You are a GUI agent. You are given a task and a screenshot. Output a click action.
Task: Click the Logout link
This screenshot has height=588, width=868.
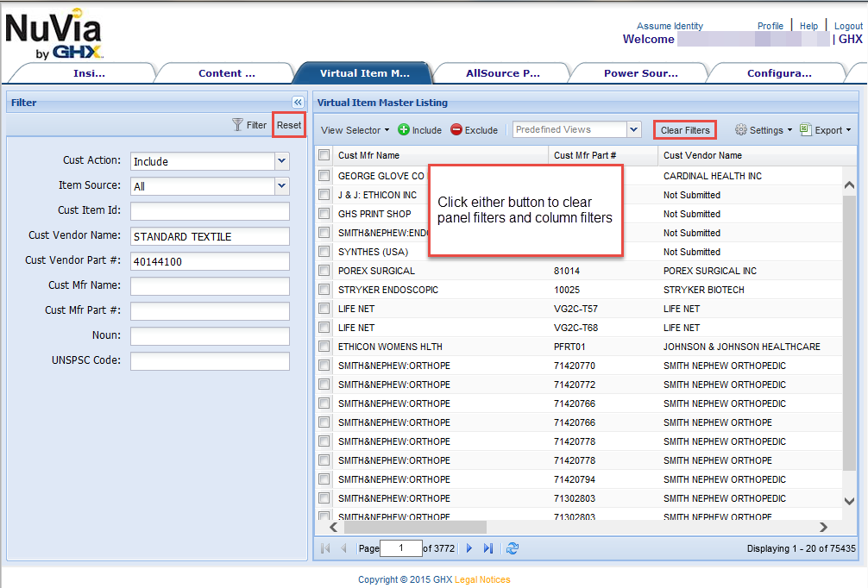coord(848,26)
